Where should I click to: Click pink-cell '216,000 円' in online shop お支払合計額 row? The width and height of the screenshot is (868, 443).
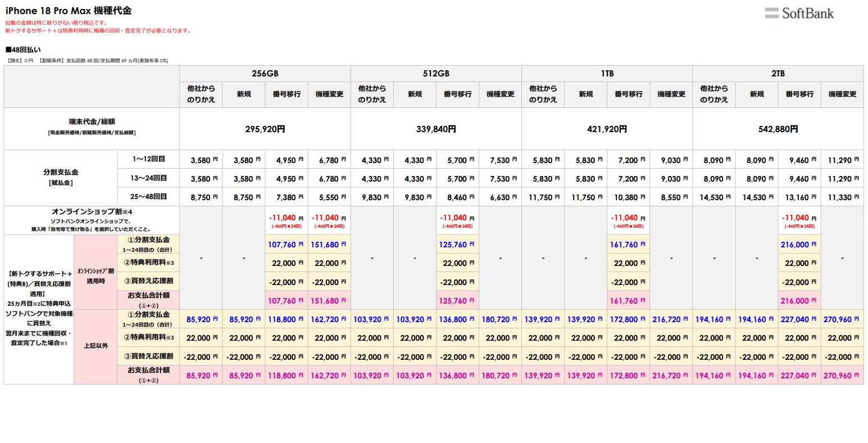point(799,301)
